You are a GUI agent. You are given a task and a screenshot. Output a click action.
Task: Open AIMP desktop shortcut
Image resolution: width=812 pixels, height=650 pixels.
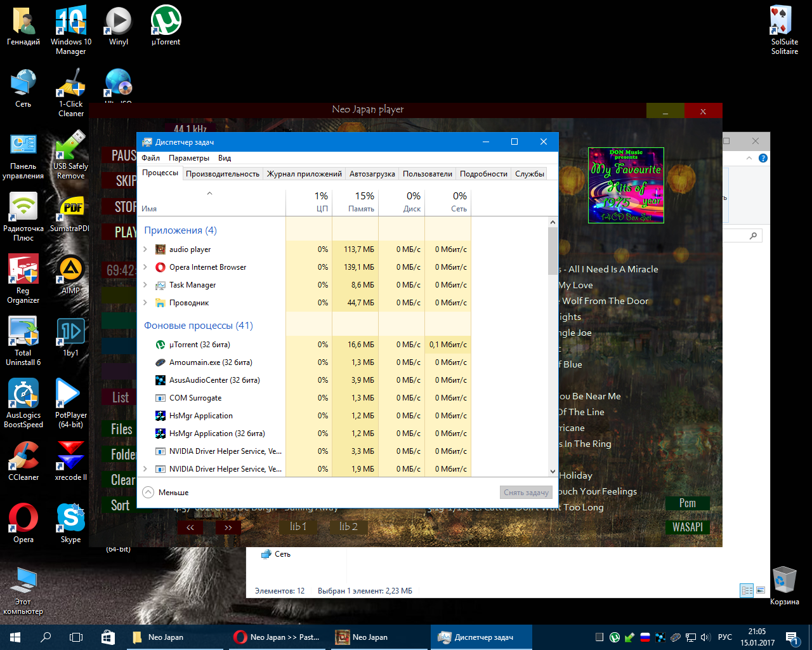[x=70, y=275]
